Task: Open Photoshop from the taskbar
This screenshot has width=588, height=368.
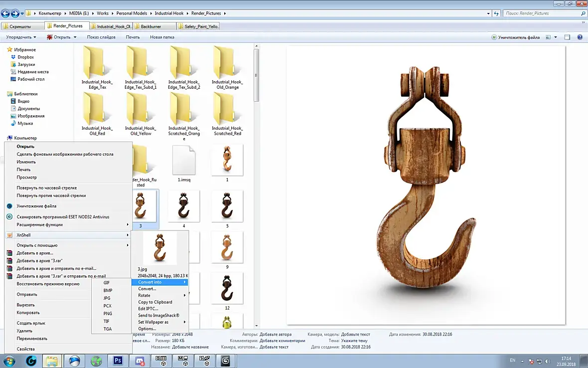Action: (119, 360)
